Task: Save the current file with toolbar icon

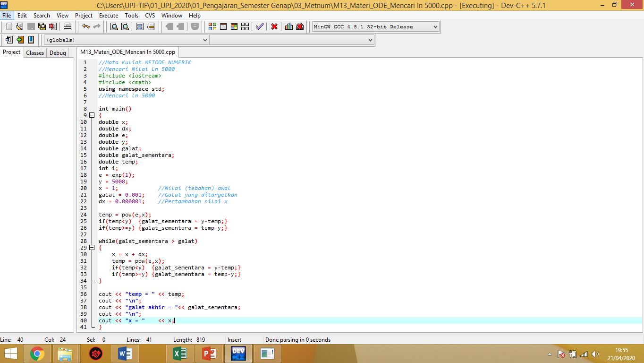Action: (x=31, y=26)
